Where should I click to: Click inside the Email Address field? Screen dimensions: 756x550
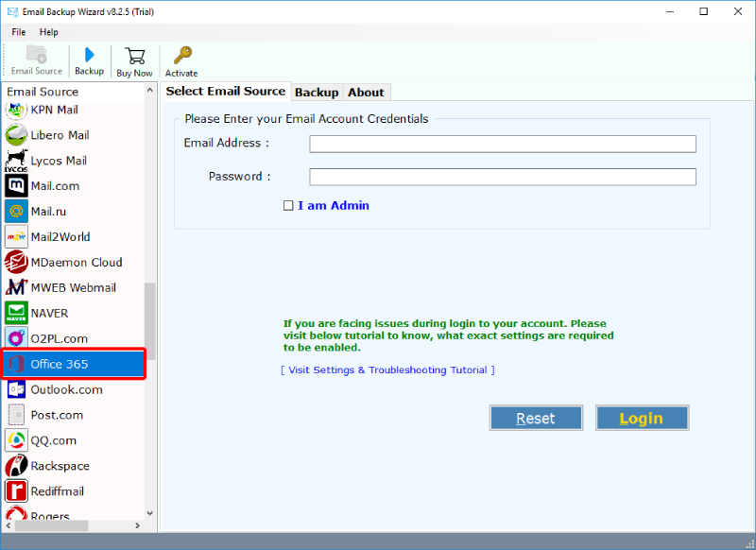tap(502, 144)
